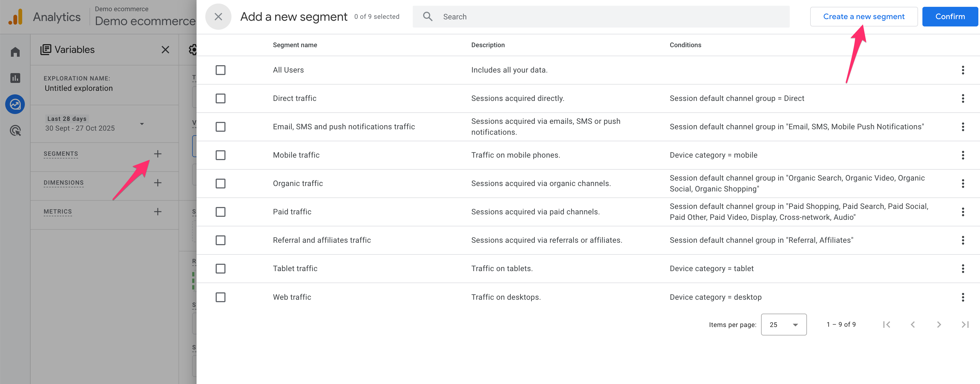The image size is (980, 384).
Task: Add a segment with the Segments plus icon
Action: click(x=158, y=154)
